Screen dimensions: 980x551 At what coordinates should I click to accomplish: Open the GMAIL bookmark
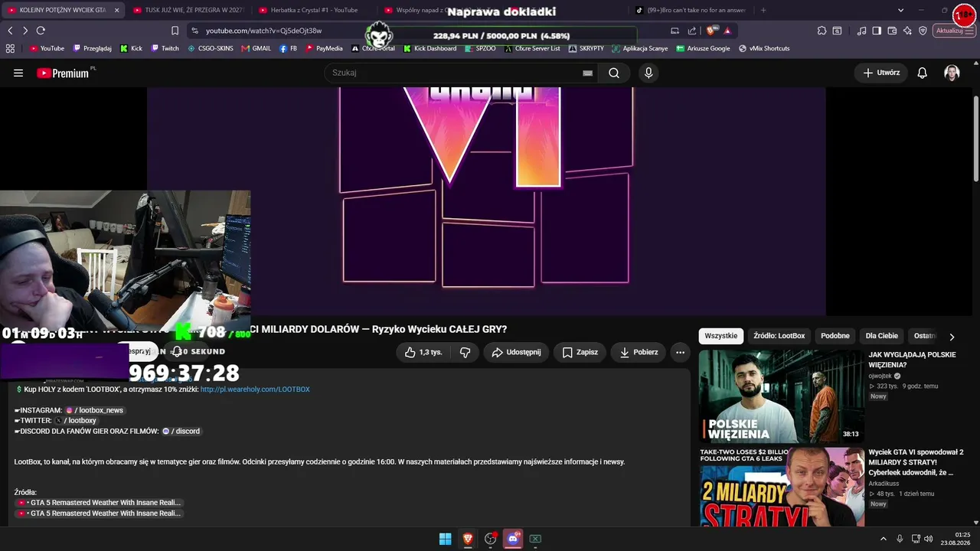256,48
